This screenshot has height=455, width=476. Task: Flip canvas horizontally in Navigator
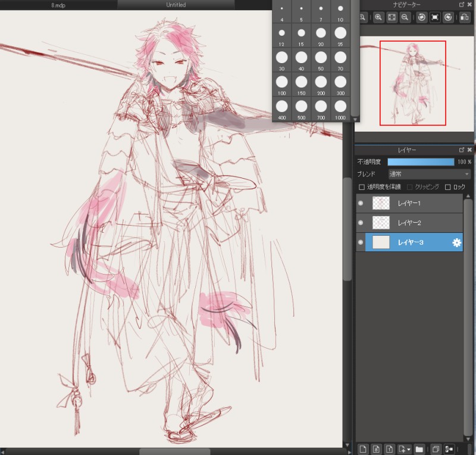[465, 17]
